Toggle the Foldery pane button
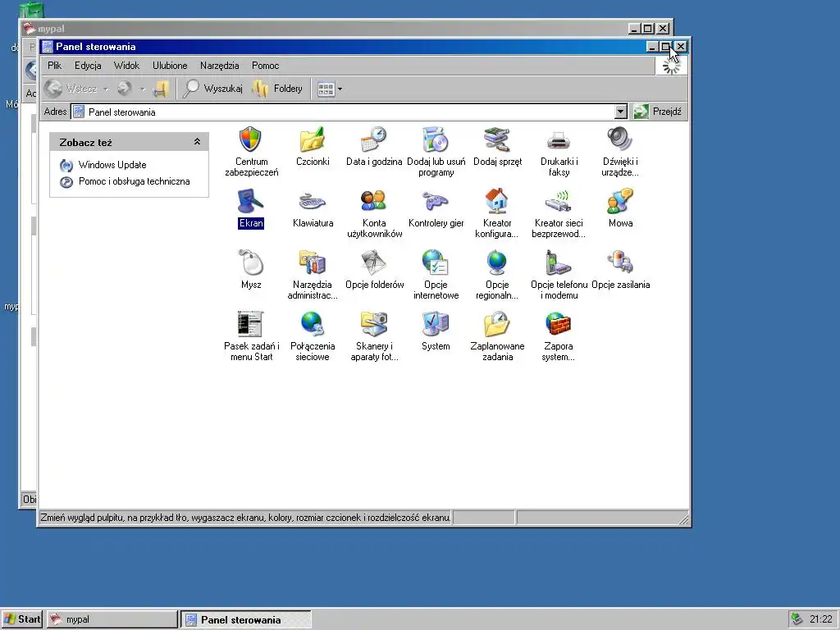The height and width of the screenshot is (630, 840). (x=277, y=89)
